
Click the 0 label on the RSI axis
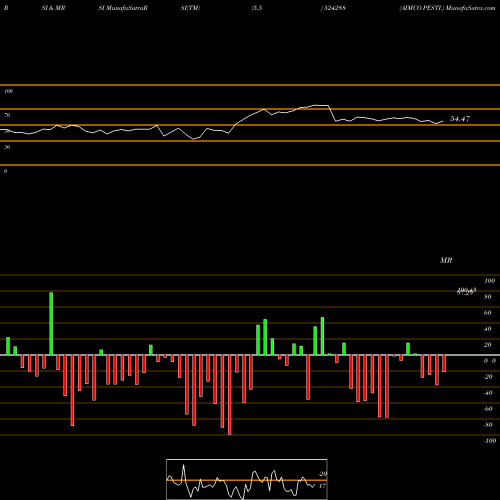[x=6, y=171]
